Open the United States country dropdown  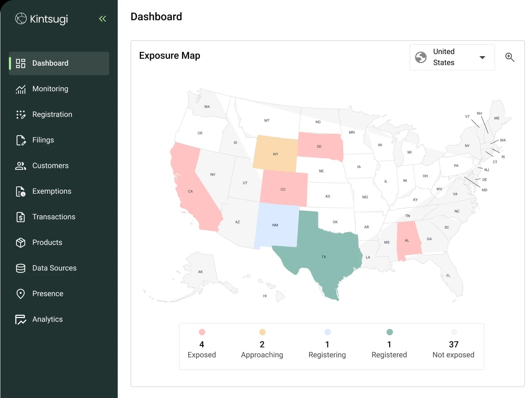452,57
